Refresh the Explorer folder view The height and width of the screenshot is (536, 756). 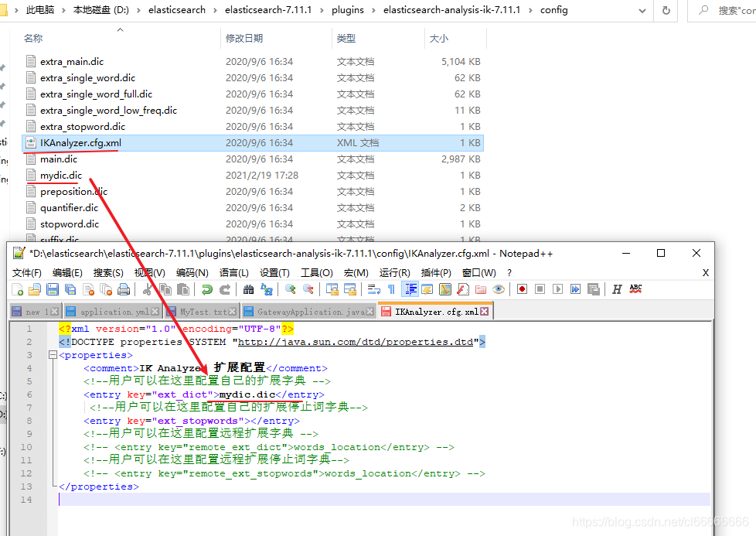[x=666, y=11]
